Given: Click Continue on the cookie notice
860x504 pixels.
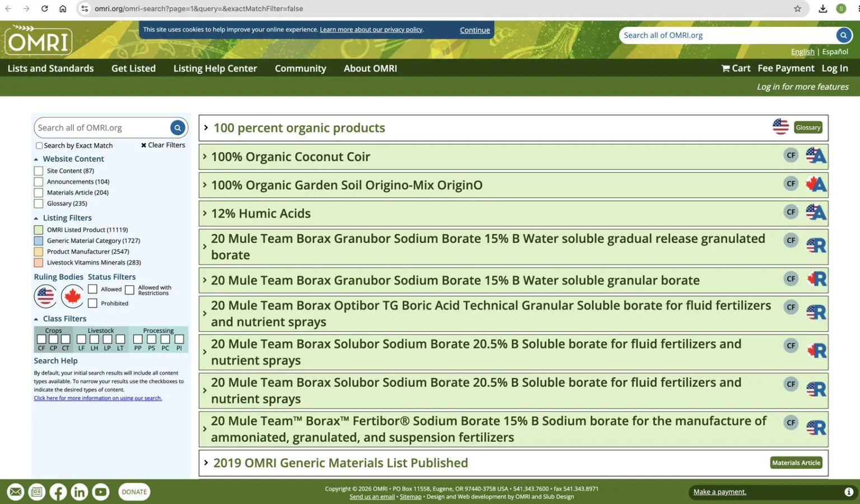Looking at the screenshot, I should pos(475,30).
